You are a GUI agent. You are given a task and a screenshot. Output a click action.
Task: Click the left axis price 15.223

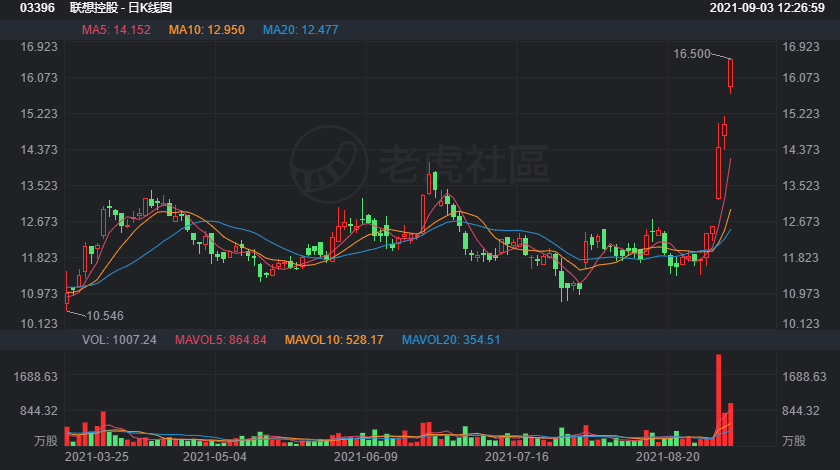pyautogui.click(x=39, y=114)
